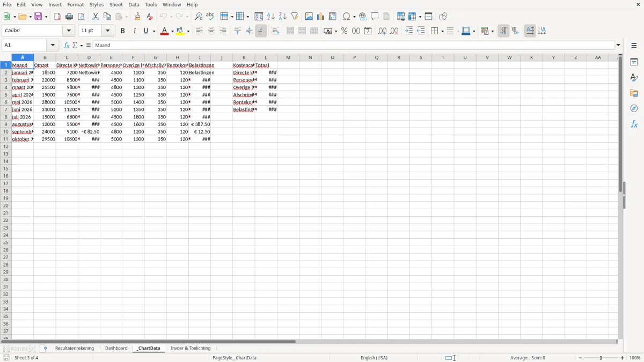This screenshot has height=362, width=644.
Task: Open the Paste options dropdown arrow
Action: (x=127, y=17)
